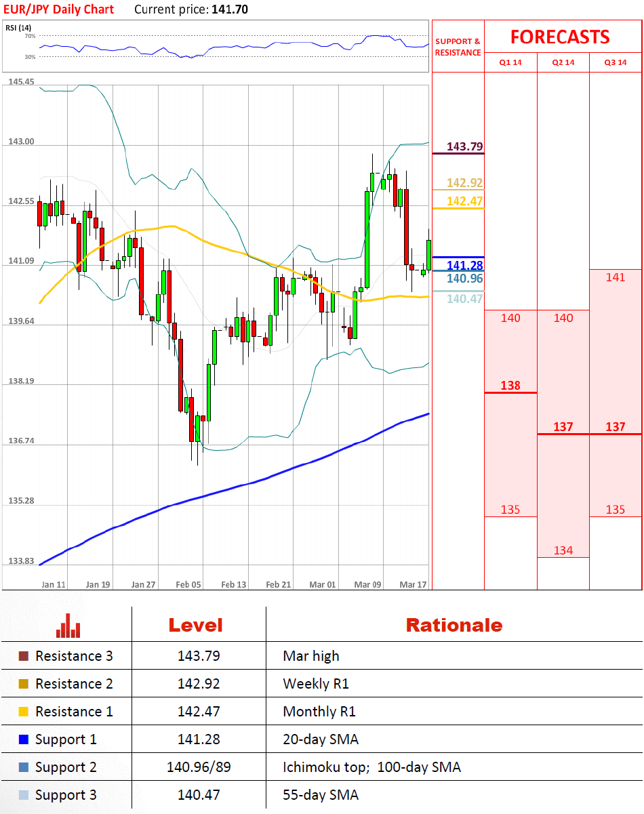Image resolution: width=644 pixels, height=814 pixels.
Task: Click the 134 forecast value in Q2 column
Action: [563, 550]
